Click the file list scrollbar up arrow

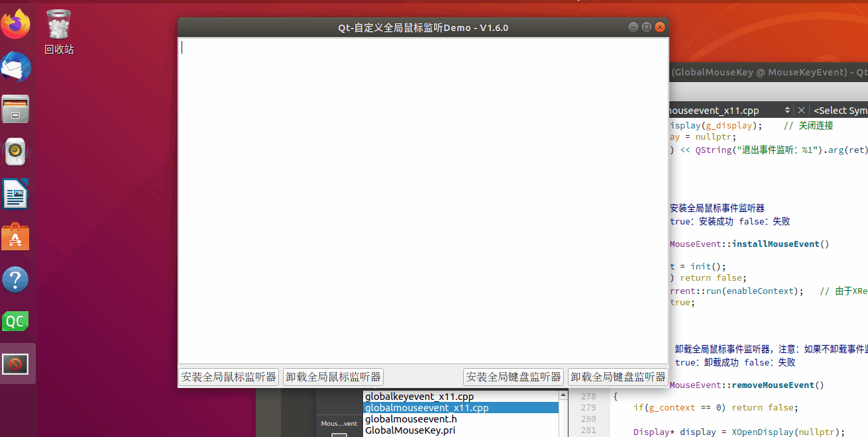point(564,395)
